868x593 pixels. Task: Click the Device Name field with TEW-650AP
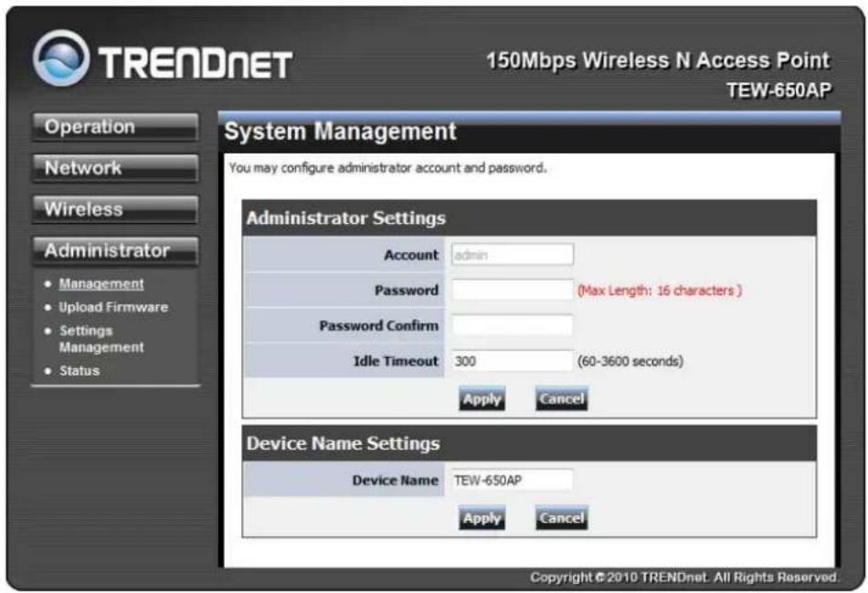pos(512,480)
